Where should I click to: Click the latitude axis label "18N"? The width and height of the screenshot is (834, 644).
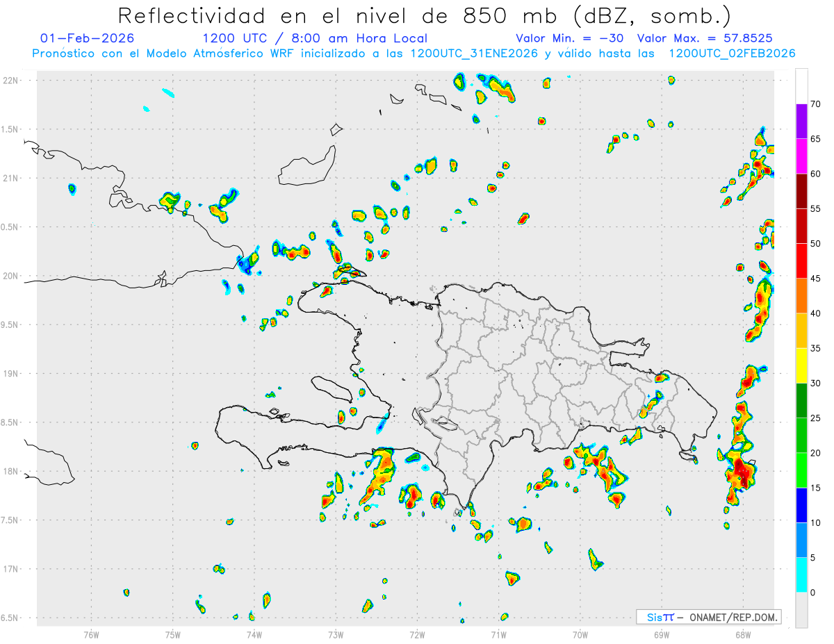[x=12, y=471]
